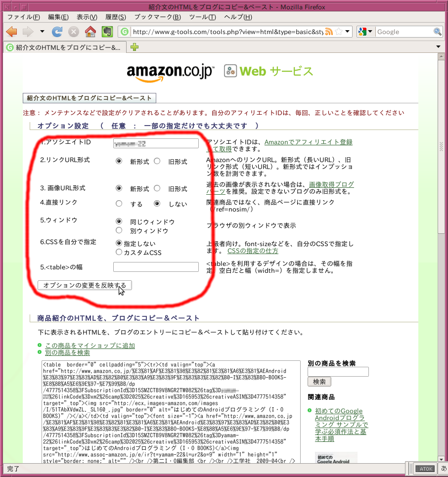Click the アソシエイトID input field

point(156,143)
